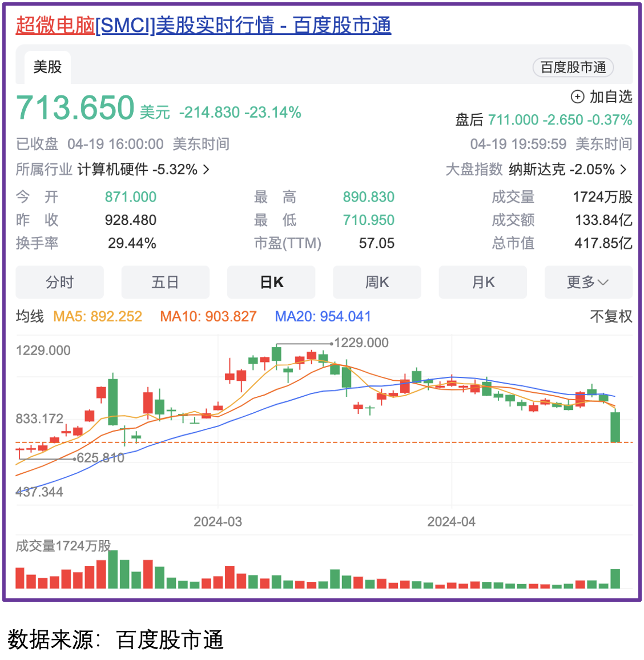The width and height of the screenshot is (644, 660).
Task: Click the 今开 value 871.000
Action: pyautogui.click(x=131, y=196)
